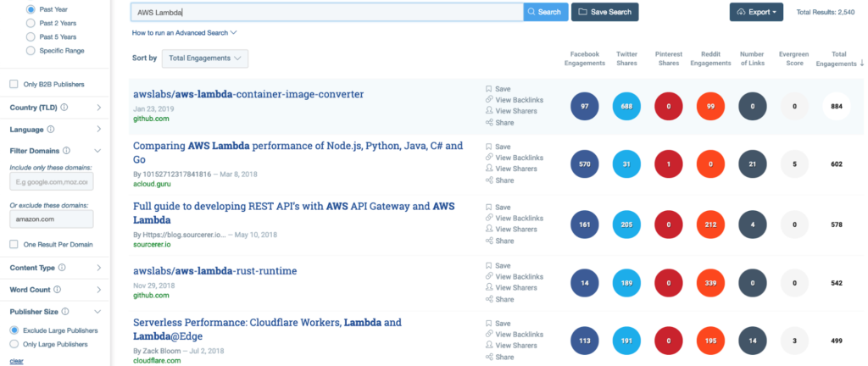Click info icon next to Language filter
This screenshot has width=868, height=366.
coord(51,130)
